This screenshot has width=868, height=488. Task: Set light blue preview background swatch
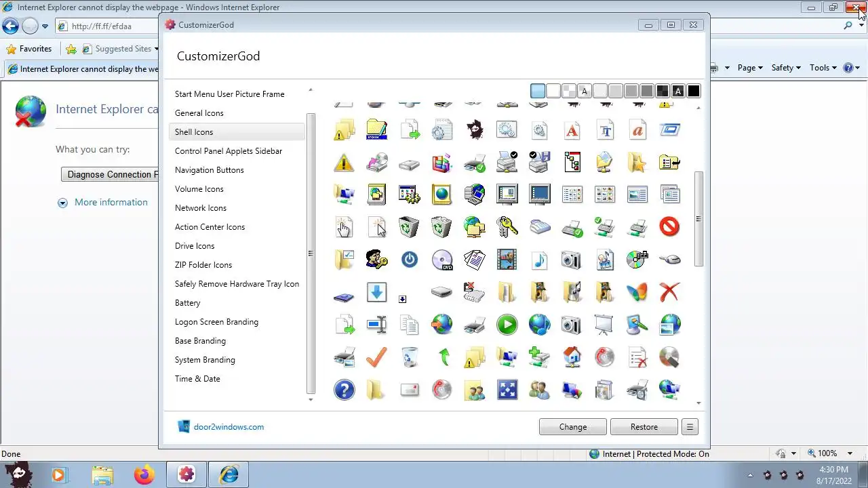tap(538, 91)
